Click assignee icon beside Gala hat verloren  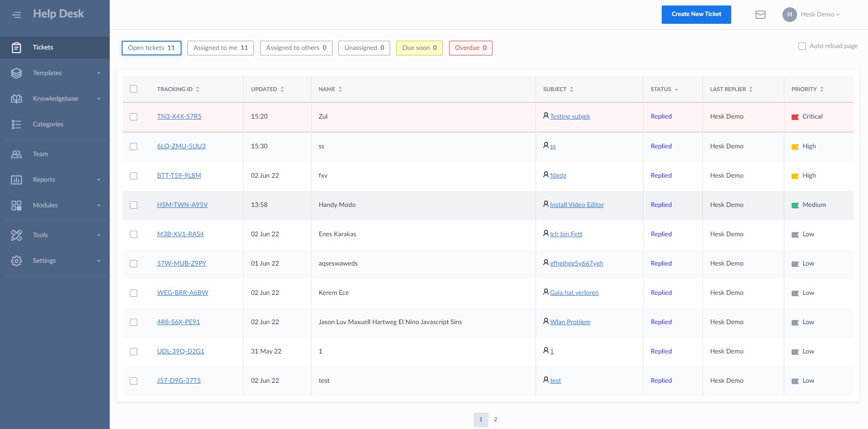546,292
